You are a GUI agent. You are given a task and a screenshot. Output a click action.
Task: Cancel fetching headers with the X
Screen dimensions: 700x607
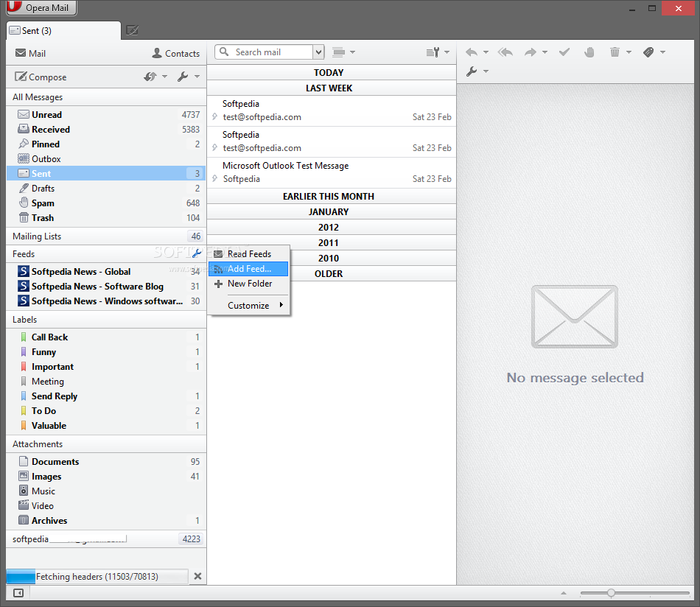tap(197, 576)
